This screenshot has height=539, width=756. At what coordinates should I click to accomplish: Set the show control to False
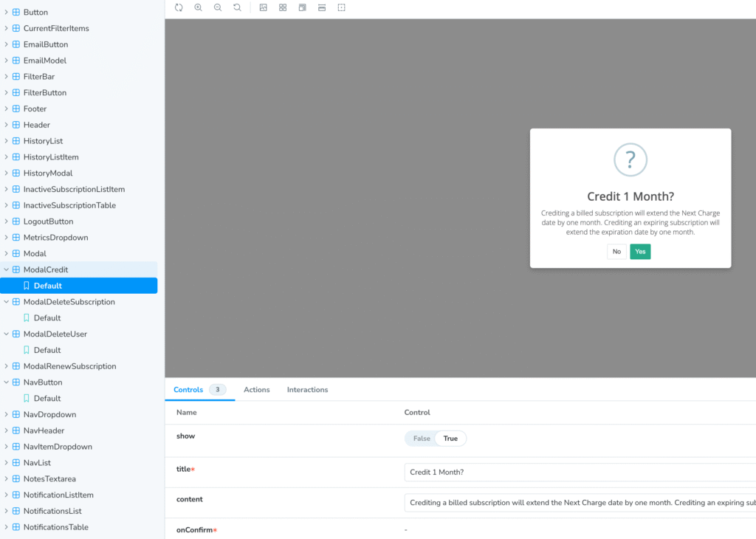[422, 439]
